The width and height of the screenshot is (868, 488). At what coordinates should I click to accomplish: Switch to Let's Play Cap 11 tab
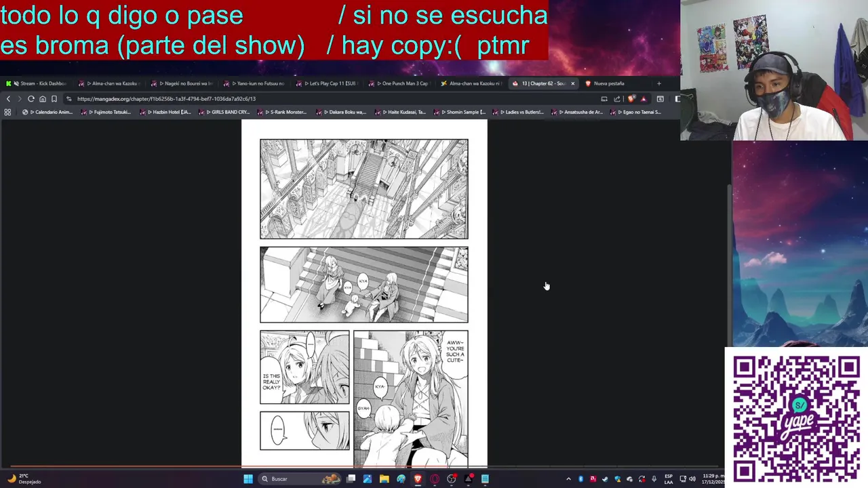pos(326,83)
